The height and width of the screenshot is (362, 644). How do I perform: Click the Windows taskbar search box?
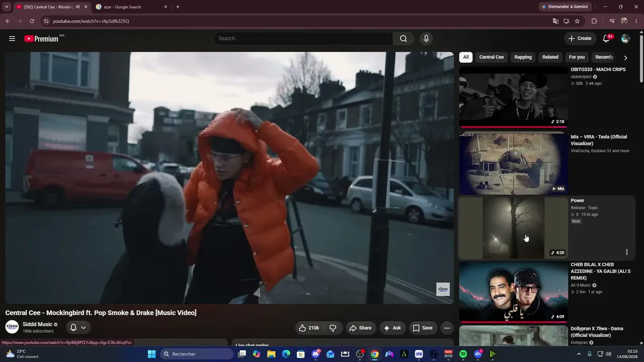tap(197, 354)
